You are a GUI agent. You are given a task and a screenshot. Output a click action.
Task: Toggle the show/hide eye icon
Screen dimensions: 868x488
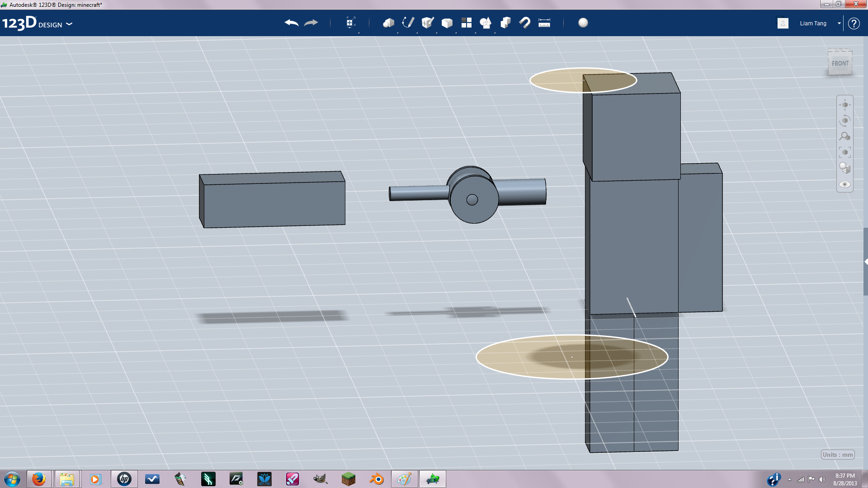pyautogui.click(x=845, y=184)
